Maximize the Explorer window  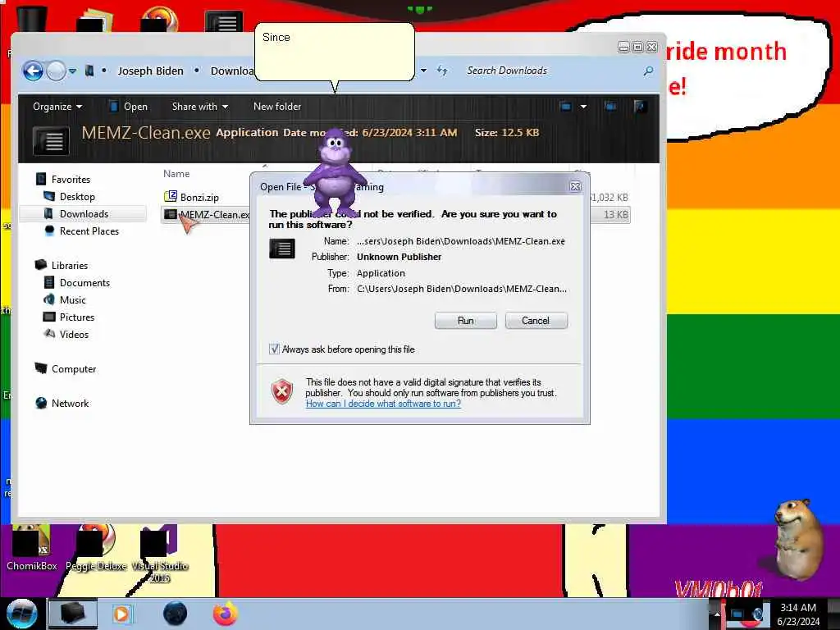click(x=637, y=47)
